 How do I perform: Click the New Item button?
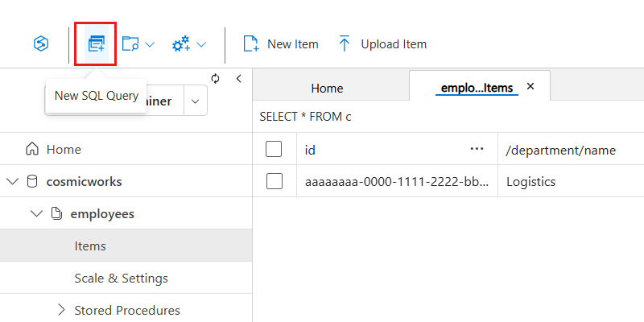coord(281,44)
